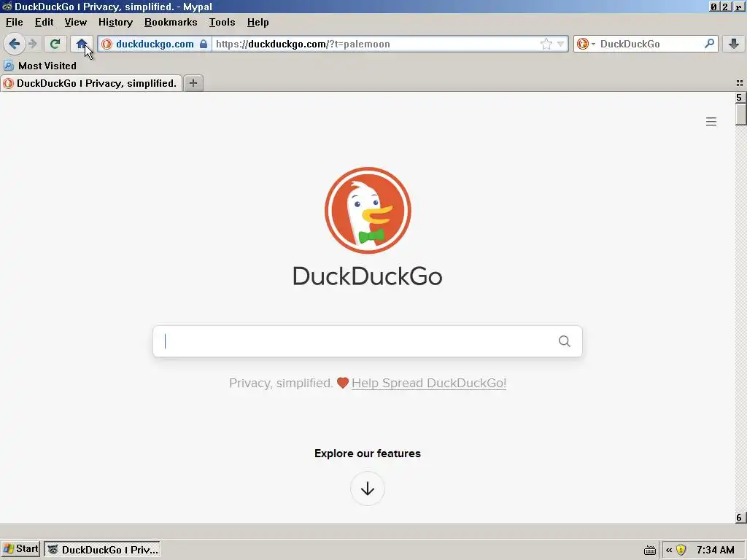Expand hidden tray icons chevron
The image size is (747, 560).
tap(669, 550)
